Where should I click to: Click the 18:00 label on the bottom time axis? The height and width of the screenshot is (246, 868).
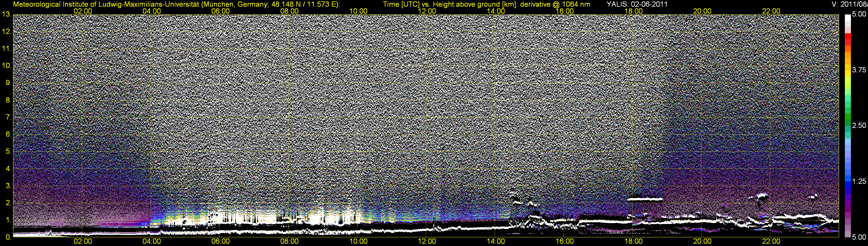(x=633, y=241)
